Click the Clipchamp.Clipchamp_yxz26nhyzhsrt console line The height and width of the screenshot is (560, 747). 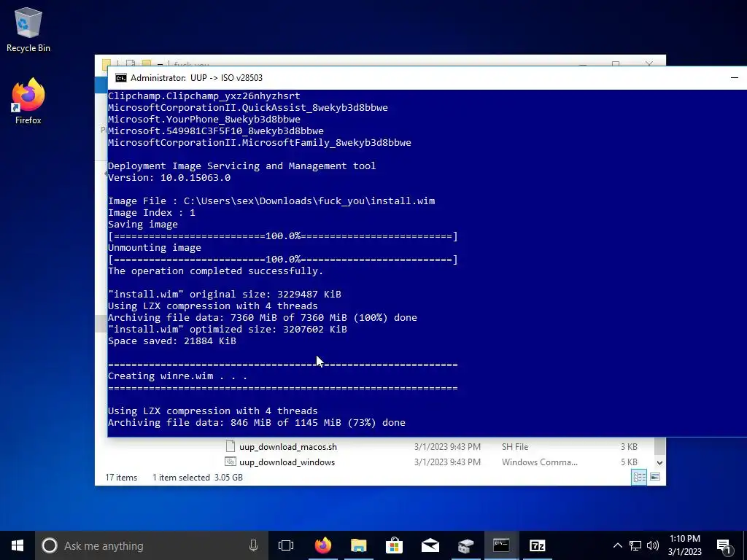click(x=204, y=96)
